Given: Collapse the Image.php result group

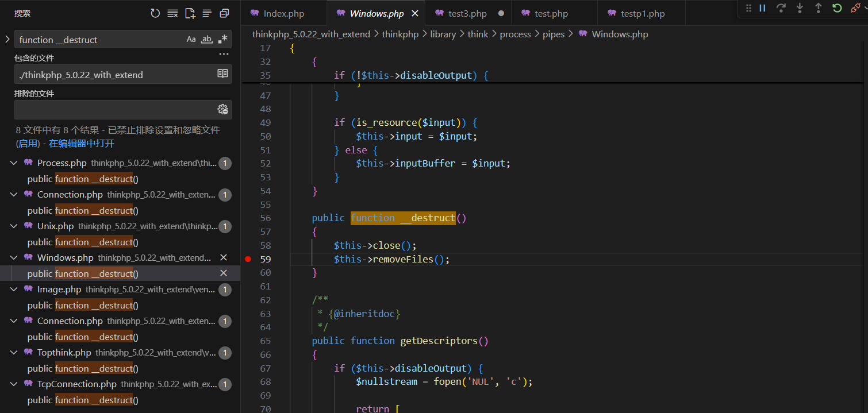Looking at the screenshot, I should (x=14, y=290).
